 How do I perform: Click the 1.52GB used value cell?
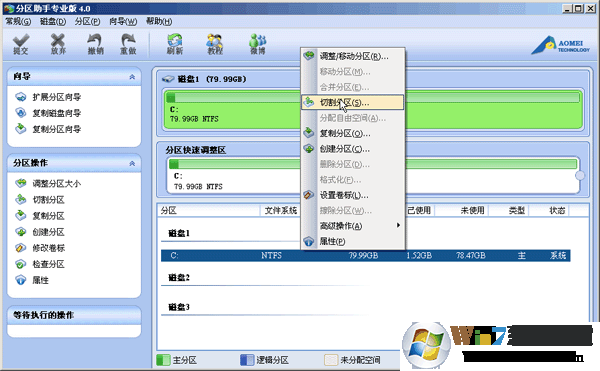419,255
